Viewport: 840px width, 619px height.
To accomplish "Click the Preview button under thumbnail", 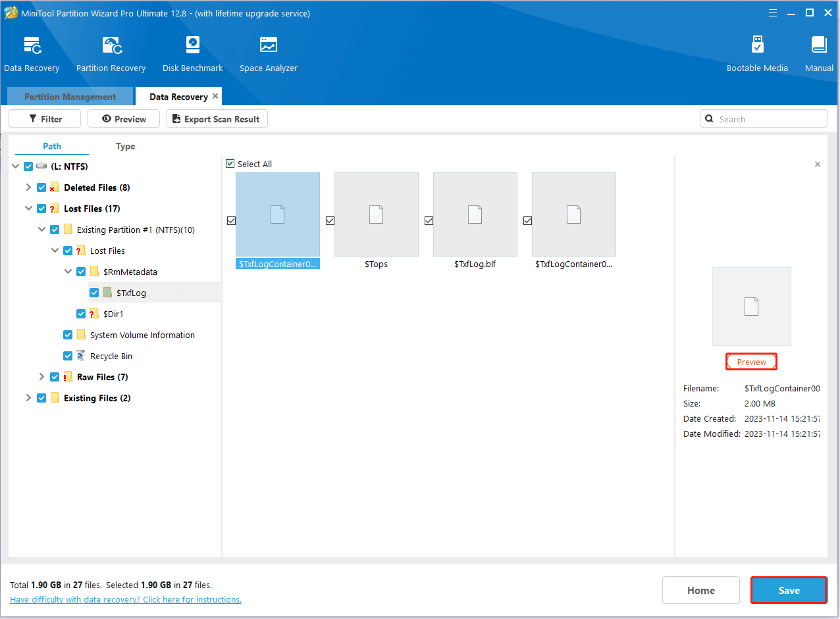I will pyautogui.click(x=752, y=362).
